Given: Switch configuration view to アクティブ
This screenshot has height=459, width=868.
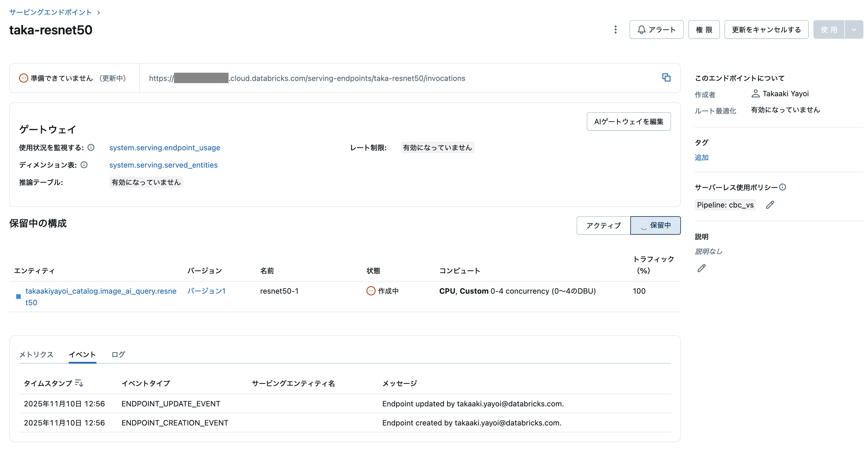Looking at the screenshot, I should (603, 225).
